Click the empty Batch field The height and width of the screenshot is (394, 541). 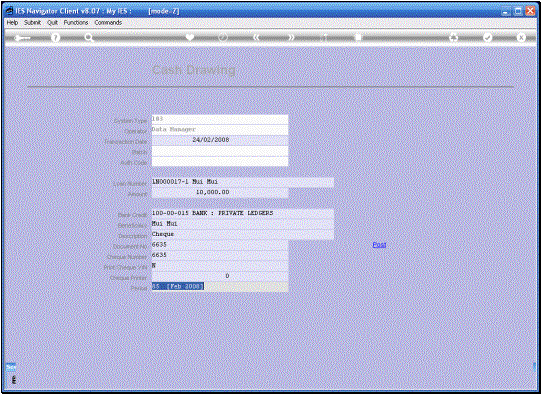(x=220, y=151)
